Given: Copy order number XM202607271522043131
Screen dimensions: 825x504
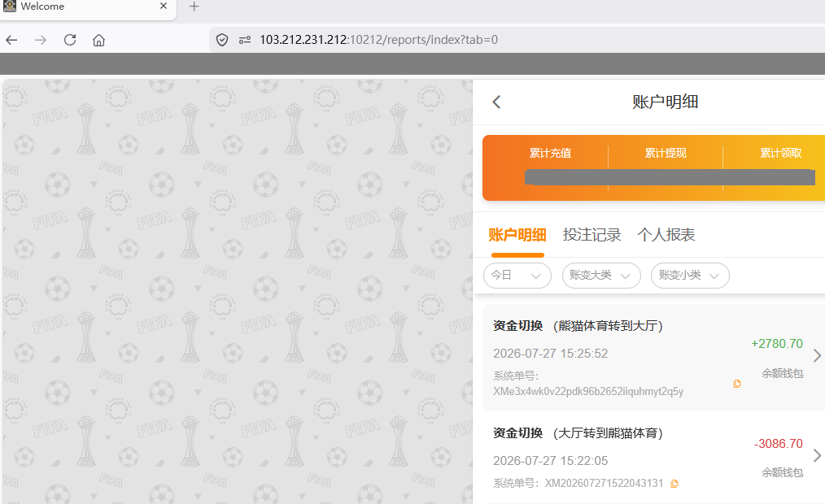Looking at the screenshot, I should (674, 484).
